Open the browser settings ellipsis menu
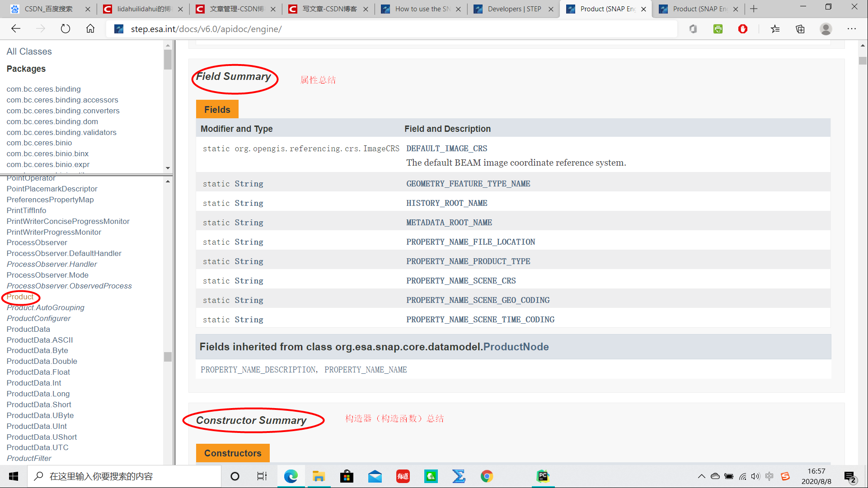 tap(852, 29)
